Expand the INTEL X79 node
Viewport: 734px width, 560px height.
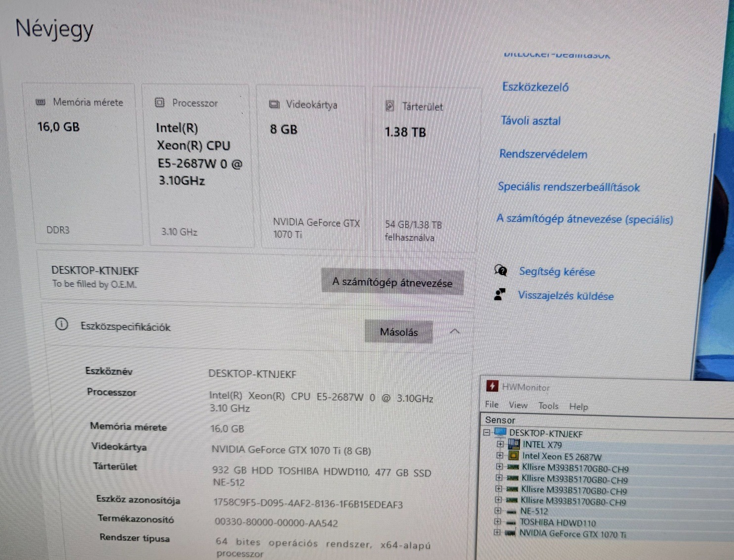tap(500, 444)
